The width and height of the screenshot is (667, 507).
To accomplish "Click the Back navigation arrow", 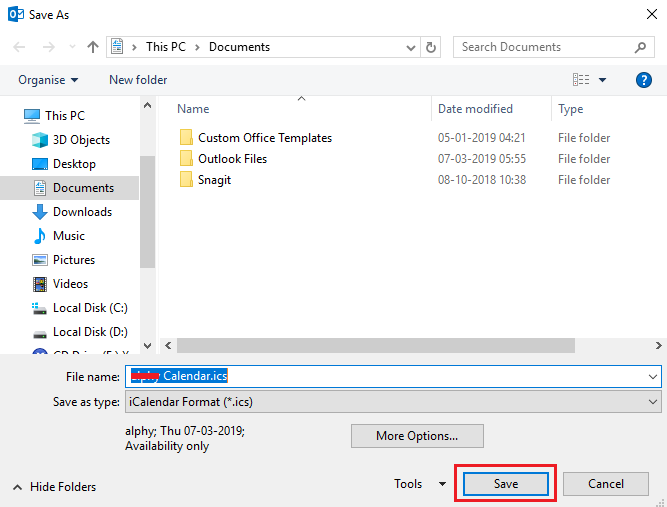I will 20,47.
